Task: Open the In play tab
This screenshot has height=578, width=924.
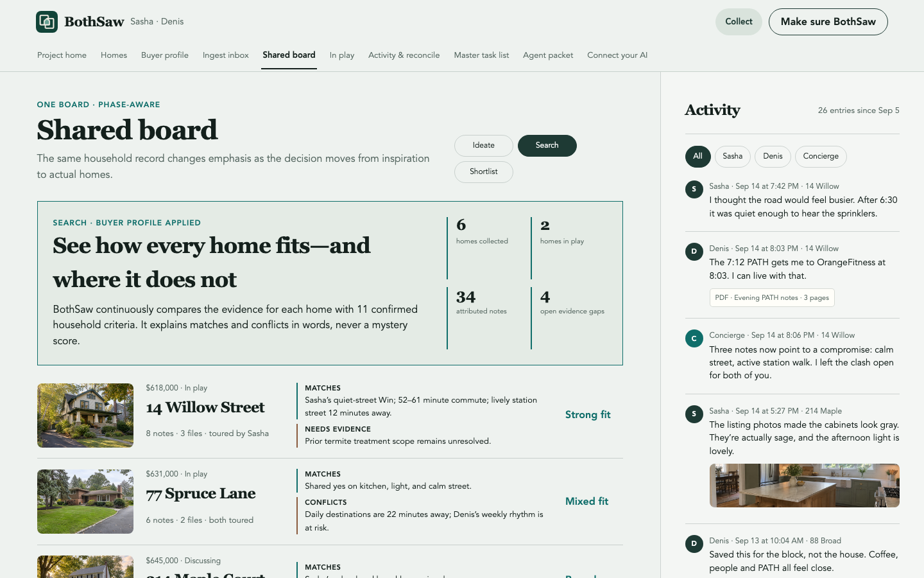Action: [x=342, y=55]
